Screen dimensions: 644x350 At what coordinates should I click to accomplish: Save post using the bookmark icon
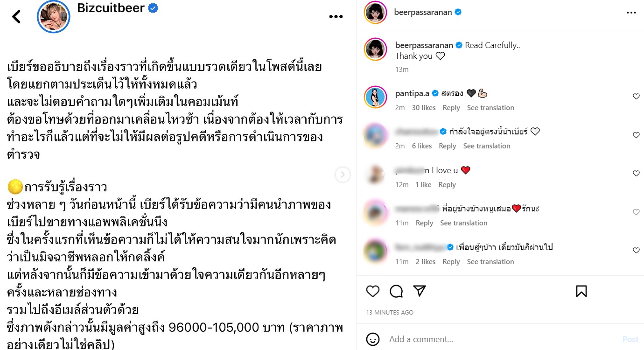(581, 291)
